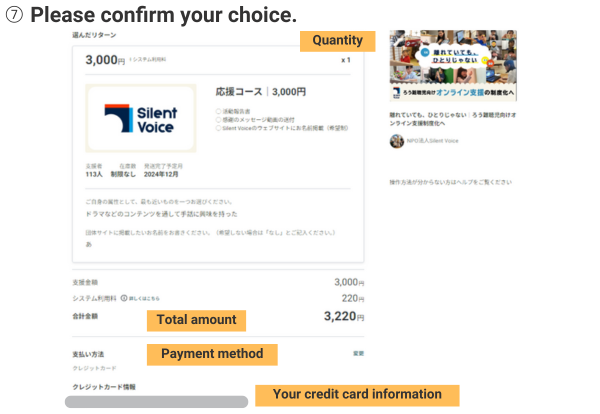Click the help text link for operation instructions

(x=450, y=182)
